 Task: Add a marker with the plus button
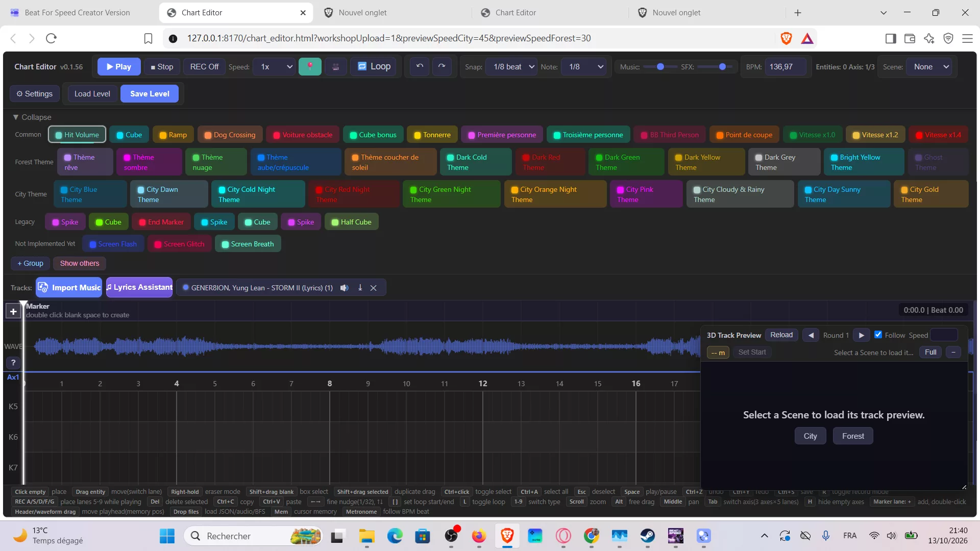click(x=13, y=311)
